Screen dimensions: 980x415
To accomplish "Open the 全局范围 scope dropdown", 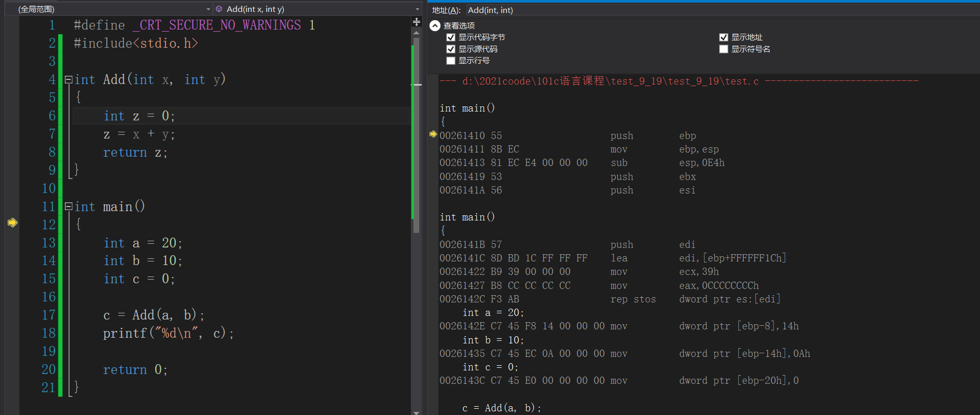I will point(208,9).
